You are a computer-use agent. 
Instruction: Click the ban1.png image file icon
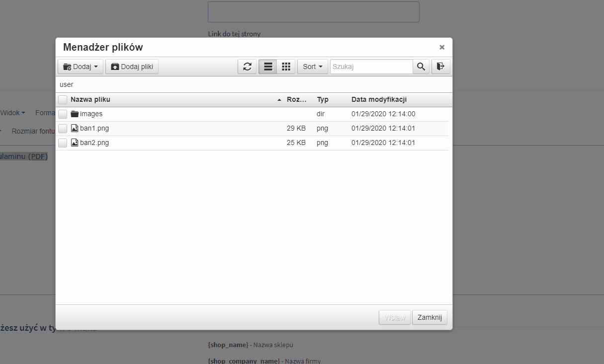click(x=75, y=129)
